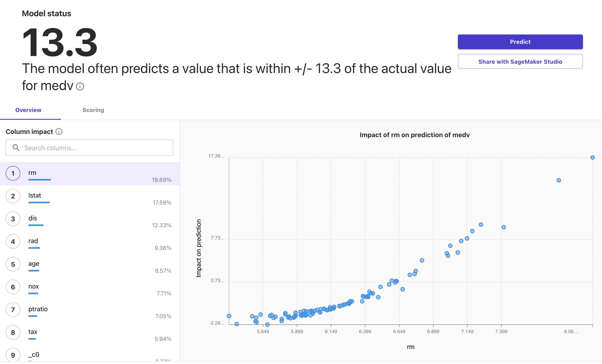The image size is (602, 364).
Task: Click the rm impact percentage bar
Action: coord(40,180)
